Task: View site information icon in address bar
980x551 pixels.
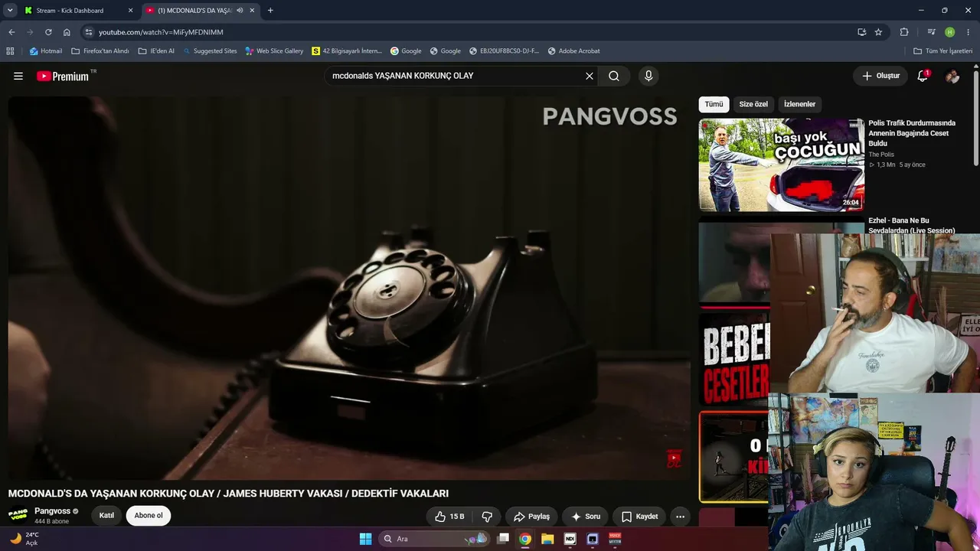Action: (89, 32)
